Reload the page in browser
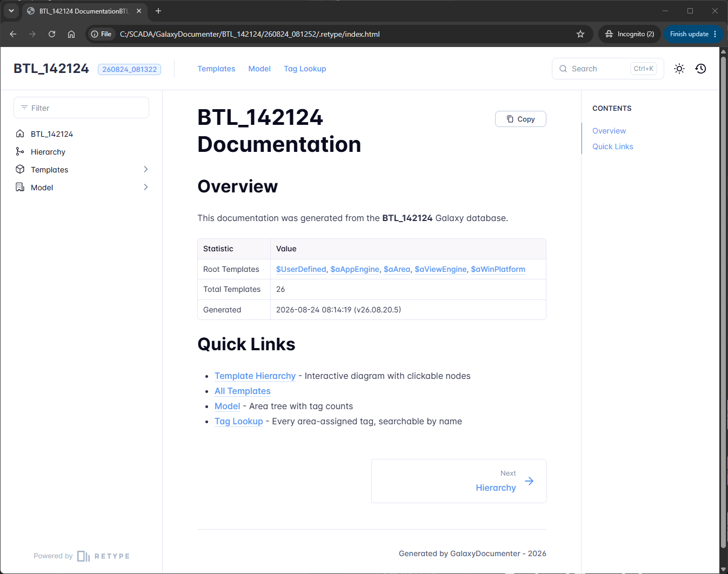The width and height of the screenshot is (728, 574). click(52, 34)
